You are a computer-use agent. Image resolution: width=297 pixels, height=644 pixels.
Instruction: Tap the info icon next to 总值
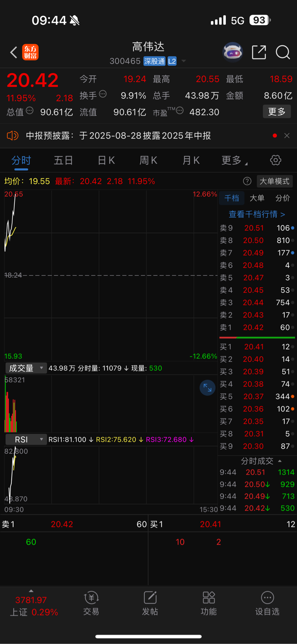coord(29,111)
